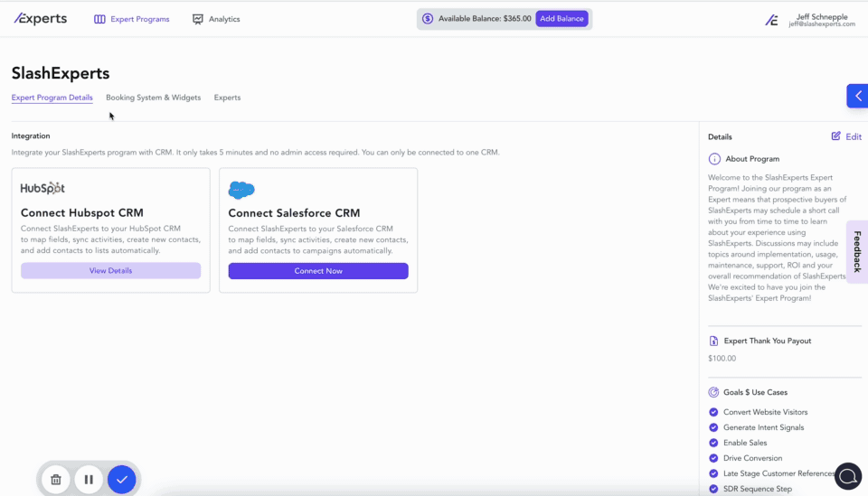The height and width of the screenshot is (496, 868).
Task: Click the SlashExperts logo in header
Action: [x=41, y=19]
